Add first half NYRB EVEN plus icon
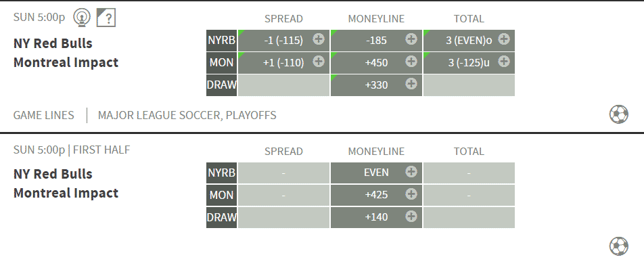 (411, 172)
